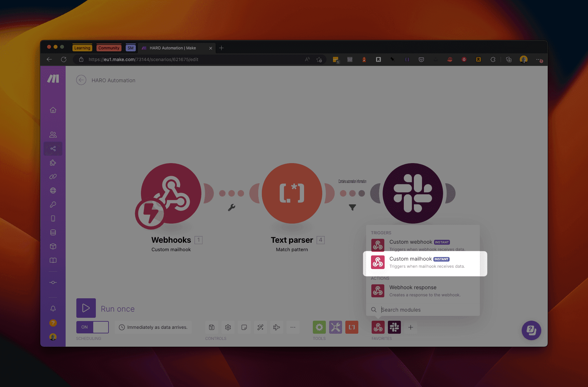Toggle scheduling ON switch

(93, 327)
